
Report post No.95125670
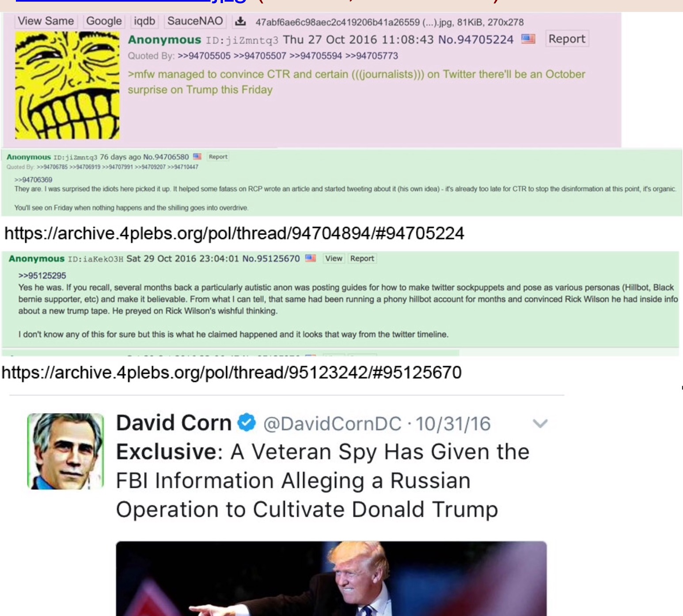(362, 259)
